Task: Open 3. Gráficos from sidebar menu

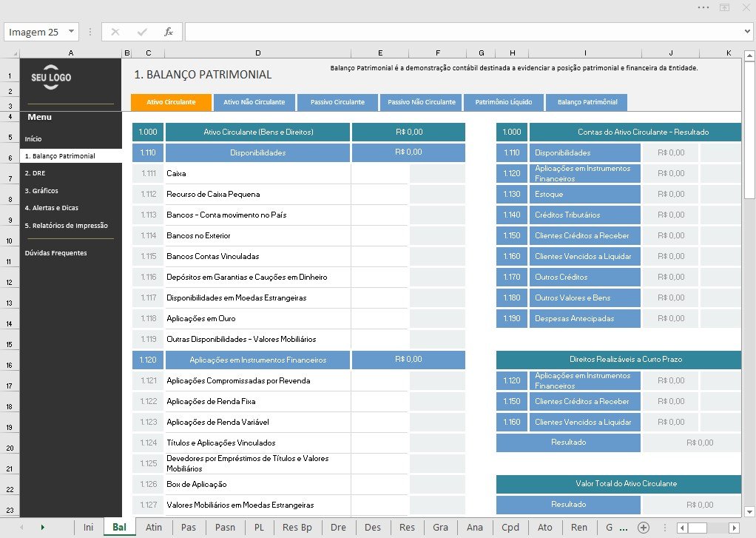Action: (41, 191)
